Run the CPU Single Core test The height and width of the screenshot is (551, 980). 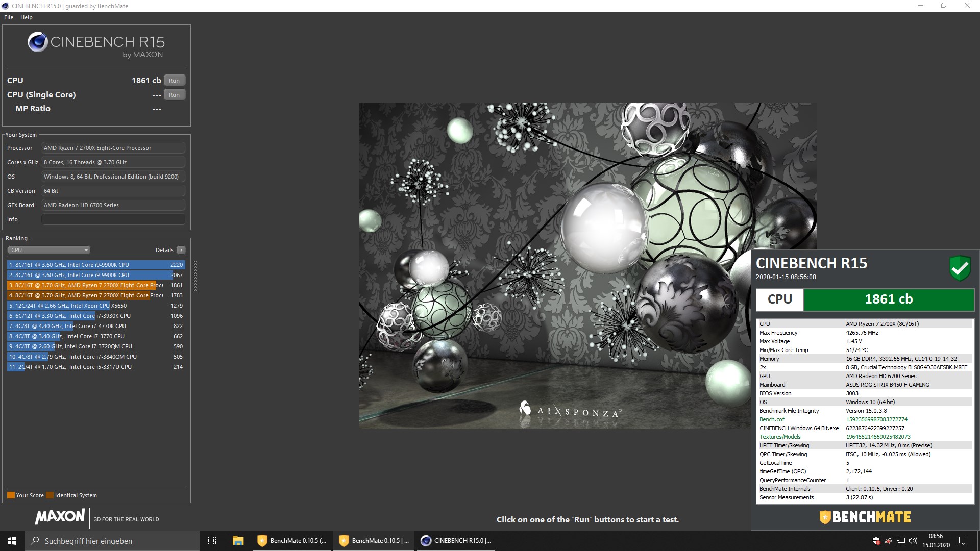tap(174, 95)
